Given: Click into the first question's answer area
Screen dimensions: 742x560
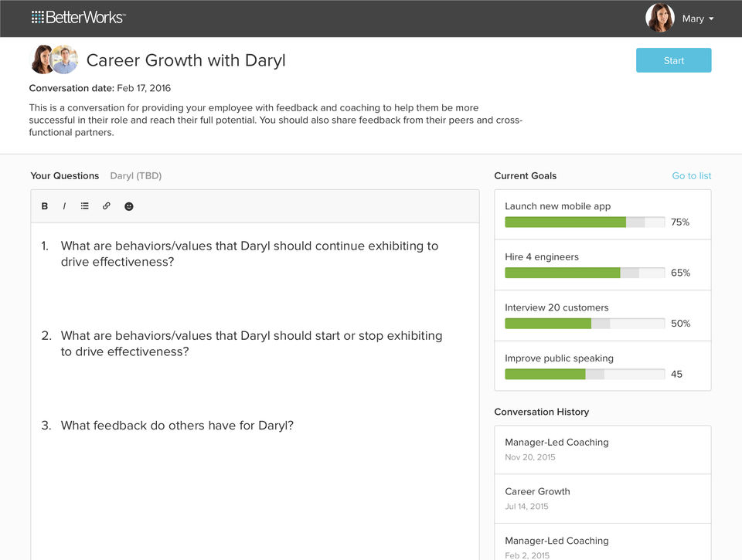Looking at the screenshot, I should 255,294.
